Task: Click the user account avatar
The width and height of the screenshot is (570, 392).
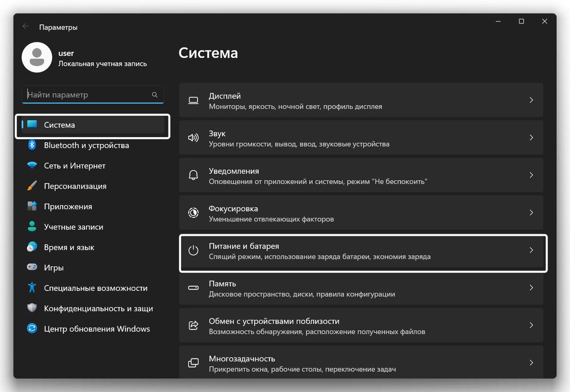Action: pos(37,57)
